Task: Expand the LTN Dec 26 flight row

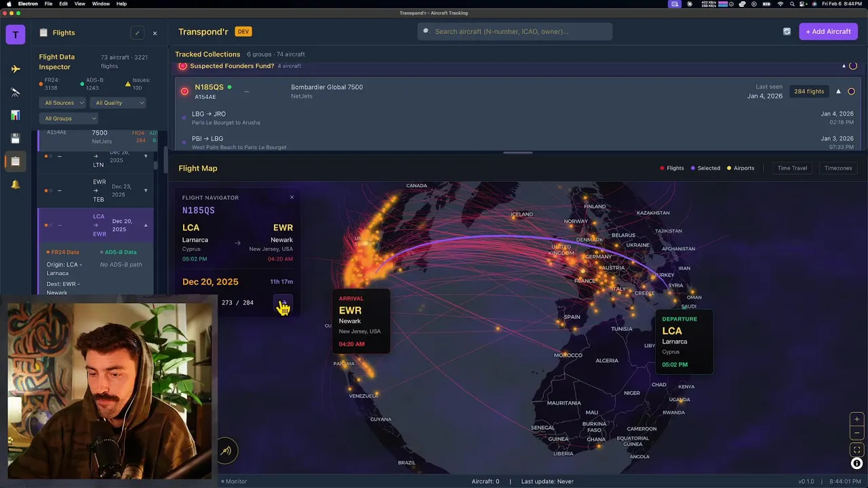Action: 146,157
